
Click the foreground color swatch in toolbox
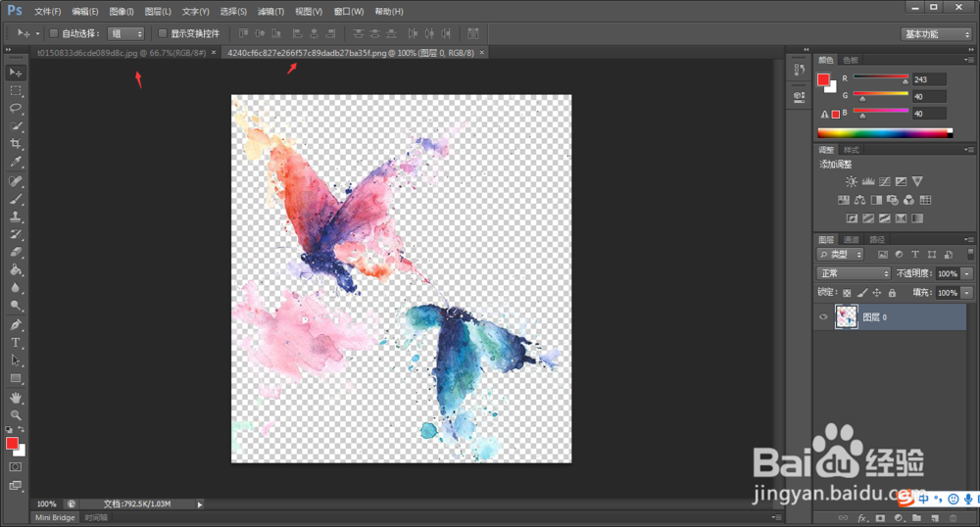(12, 444)
